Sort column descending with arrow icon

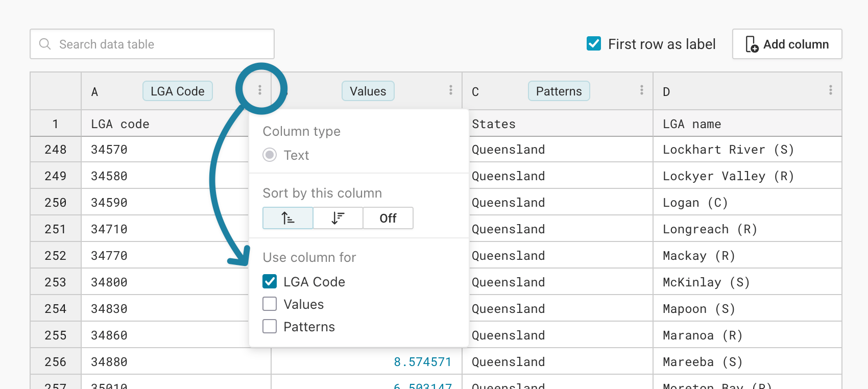[x=338, y=218]
